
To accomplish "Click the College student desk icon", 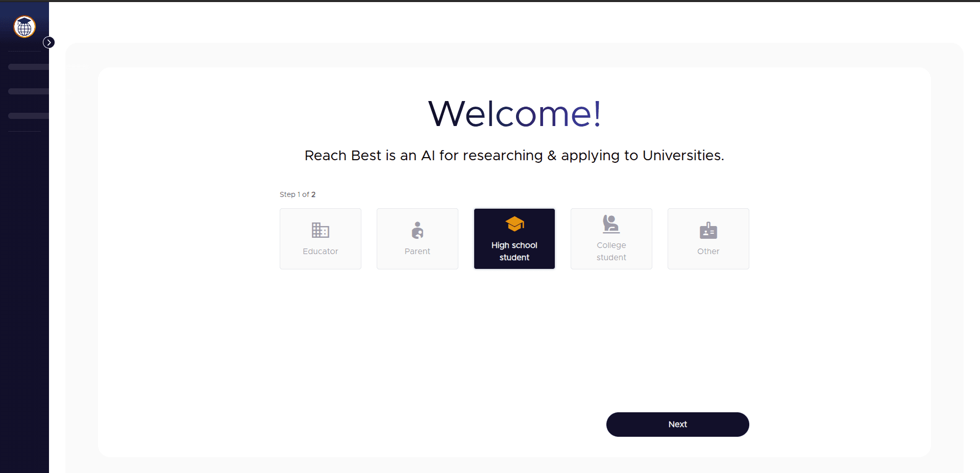I will tap(611, 224).
